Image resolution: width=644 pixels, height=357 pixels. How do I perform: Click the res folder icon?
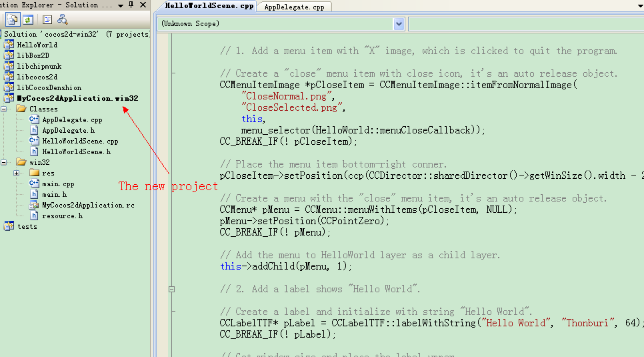tap(35, 173)
